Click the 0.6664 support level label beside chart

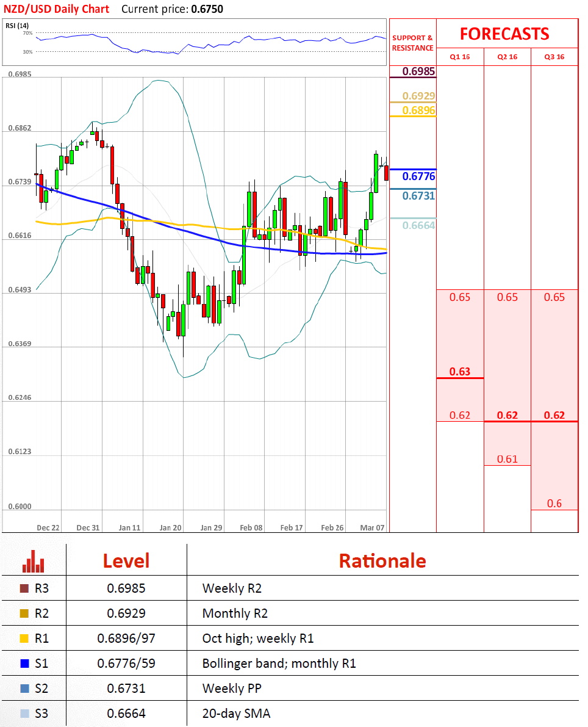[x=418, y=225]
